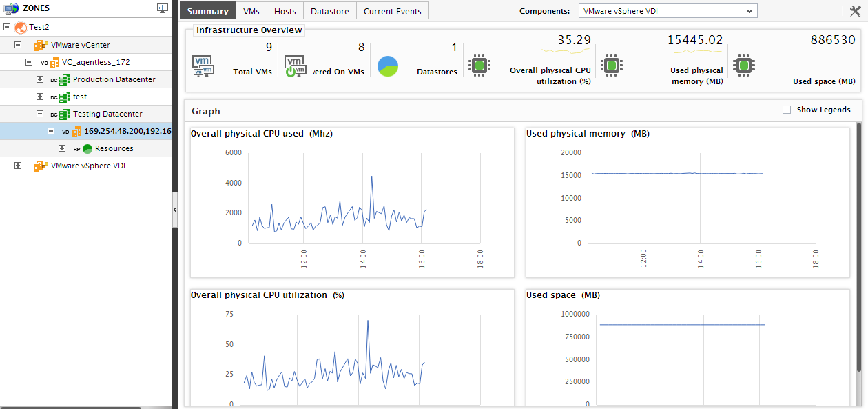Open the Components dropdown
Screen dimensions: 868x409
[667, 11]
